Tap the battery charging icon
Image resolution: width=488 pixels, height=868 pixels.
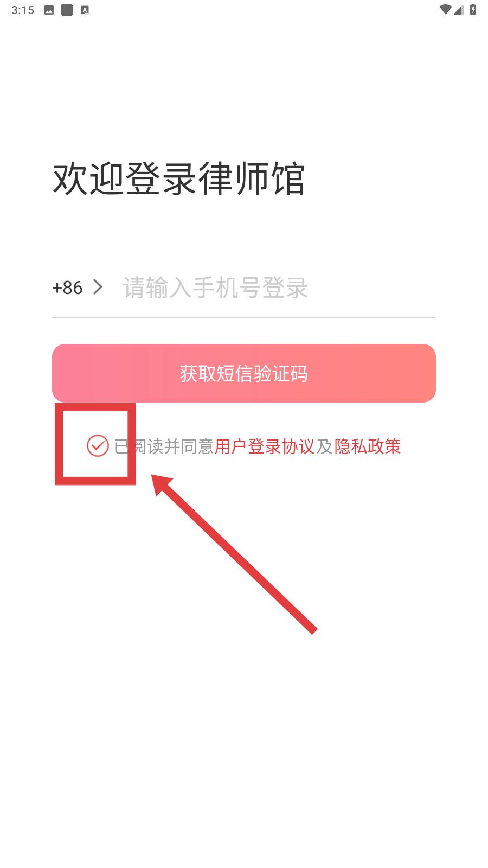point(473,9)
